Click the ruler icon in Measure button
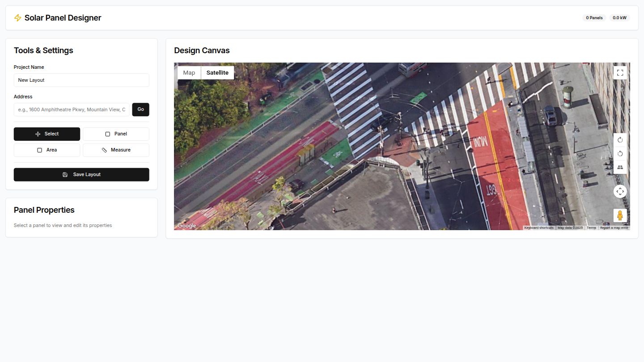 [x=104, y=150]
